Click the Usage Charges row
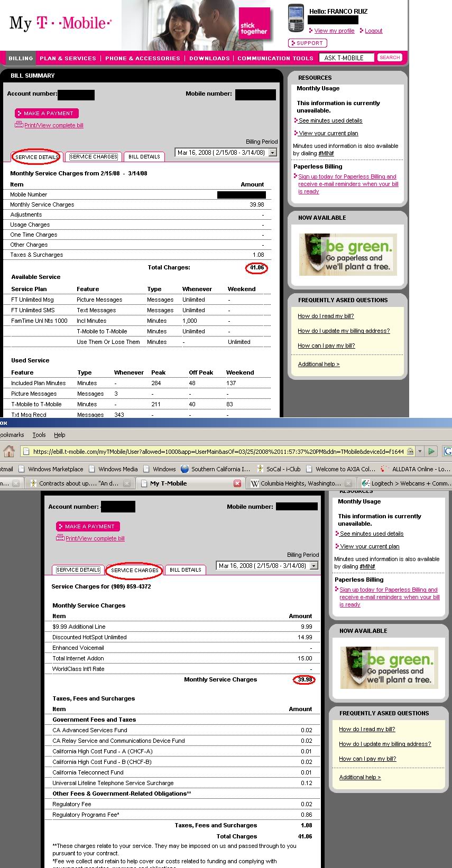The height and width of the screenshot is (868, 452). click(x=137, y=225)
